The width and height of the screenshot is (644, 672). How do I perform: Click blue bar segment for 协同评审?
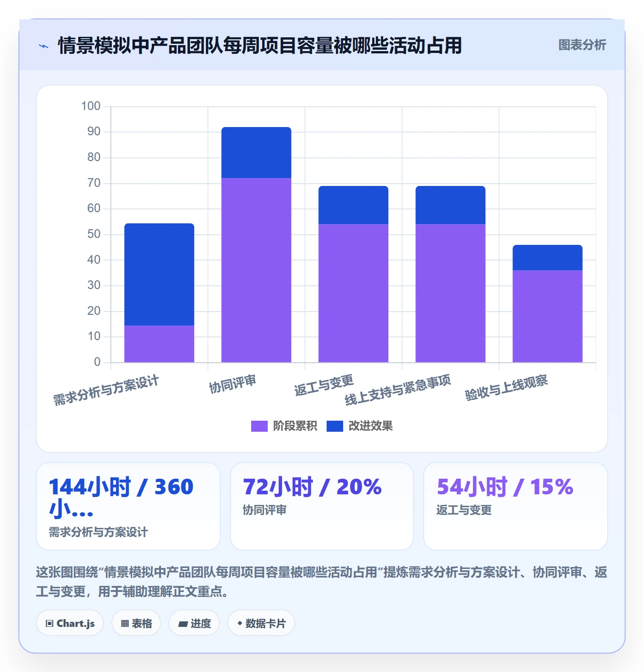(256, 152)
